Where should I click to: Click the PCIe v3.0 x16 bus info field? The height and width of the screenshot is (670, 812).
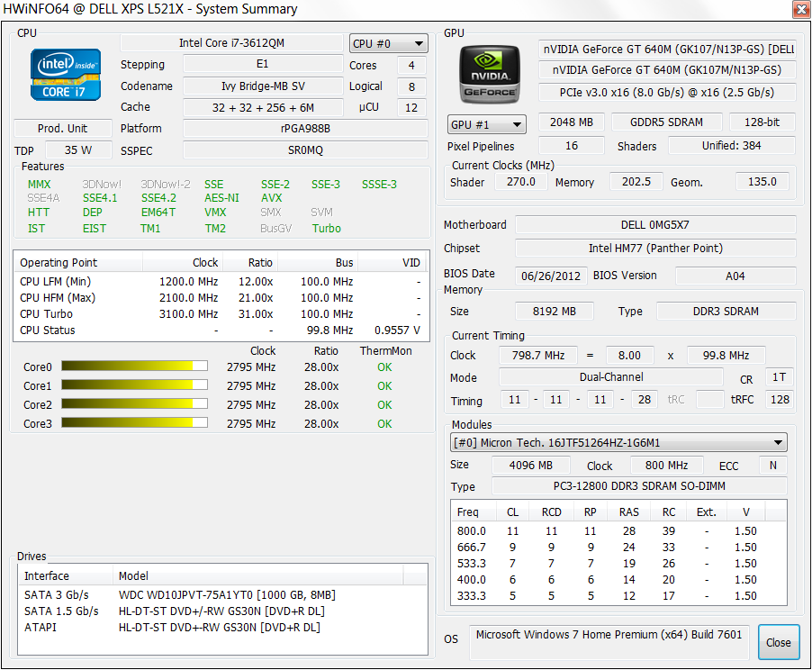coord(667,92)
